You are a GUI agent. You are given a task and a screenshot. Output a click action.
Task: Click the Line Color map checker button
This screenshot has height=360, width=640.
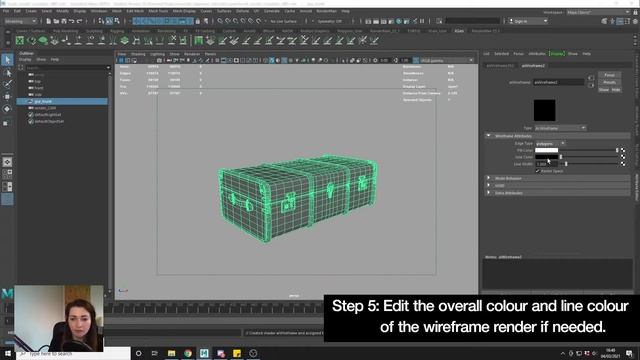[x=623, y=157]
